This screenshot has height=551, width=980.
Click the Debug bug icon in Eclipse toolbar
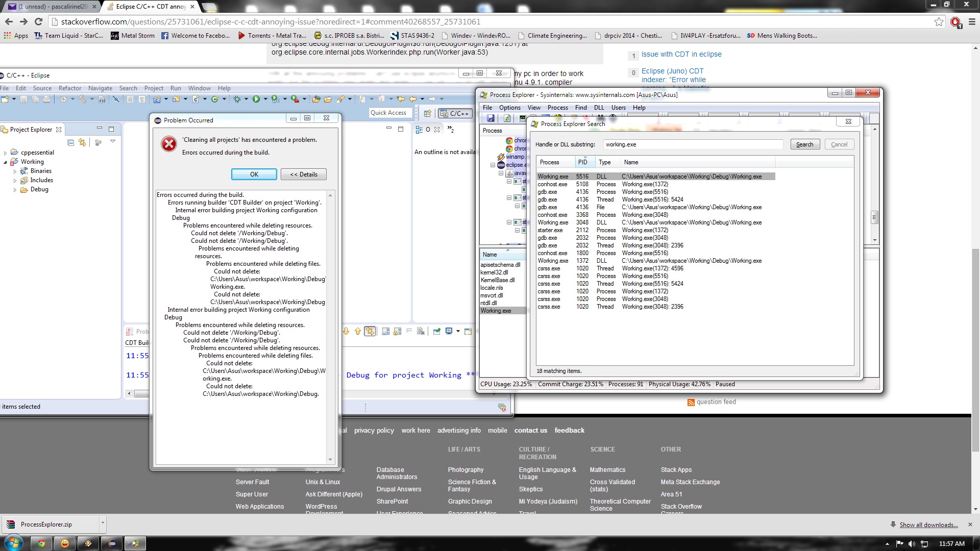point(237,99)
